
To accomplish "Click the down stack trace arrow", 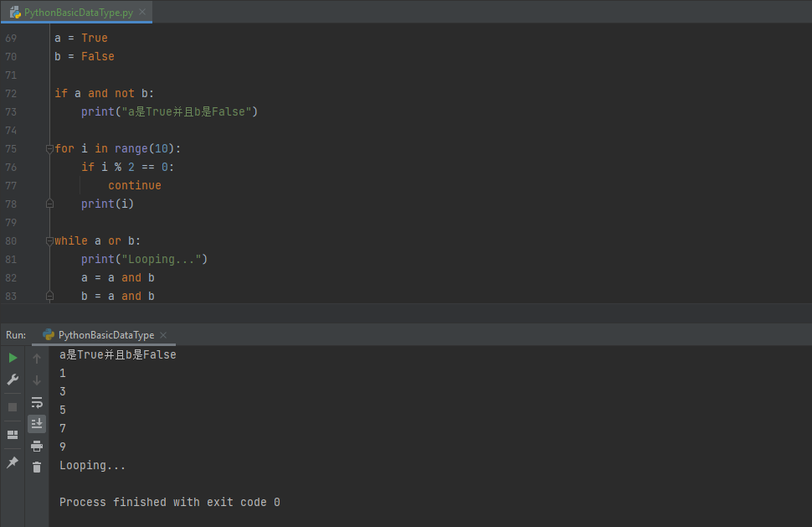I will point(37,380).
